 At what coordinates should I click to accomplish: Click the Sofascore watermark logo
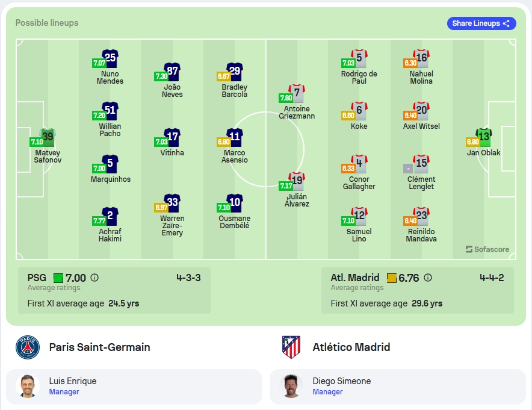487,249
